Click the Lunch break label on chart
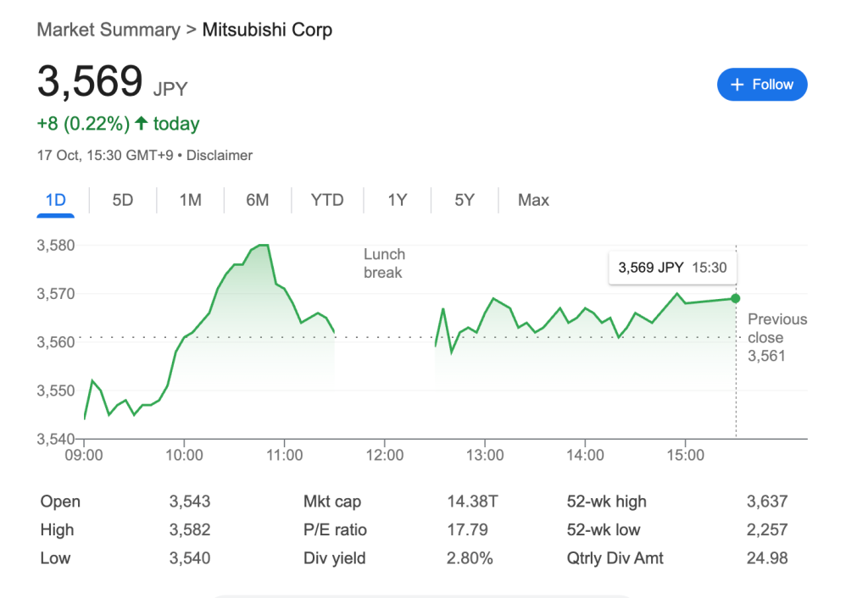The height and width of the screenshot is (598, 868). tap(384, 263)
